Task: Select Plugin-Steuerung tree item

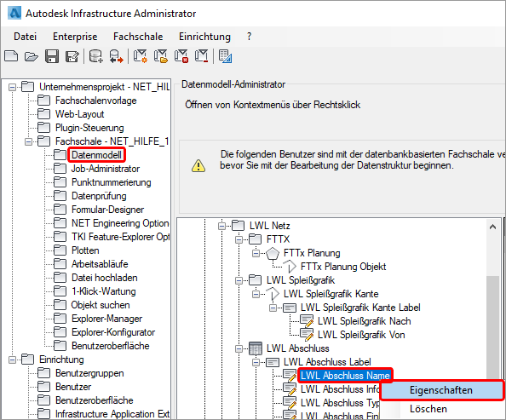Action: click(x=89, y=128)
